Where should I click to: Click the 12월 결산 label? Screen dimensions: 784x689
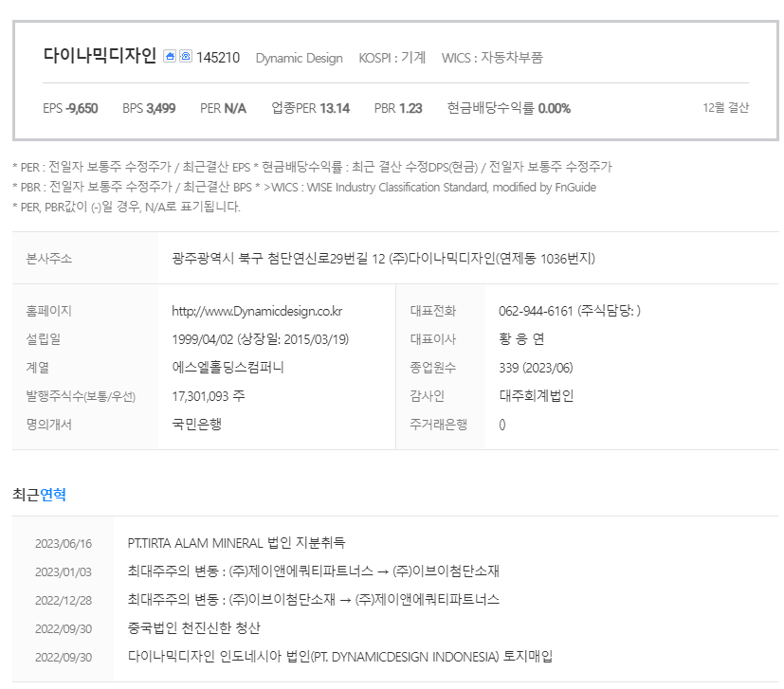[x=725, y=107]
